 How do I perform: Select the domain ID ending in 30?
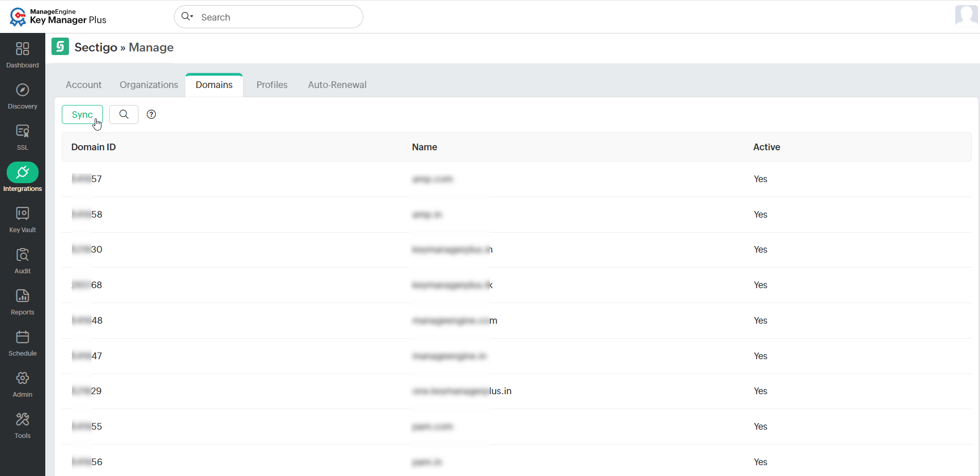(87, 250)
